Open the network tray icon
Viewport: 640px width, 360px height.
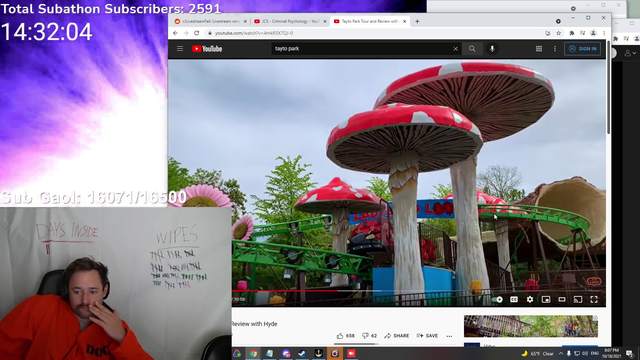(577, 353)
